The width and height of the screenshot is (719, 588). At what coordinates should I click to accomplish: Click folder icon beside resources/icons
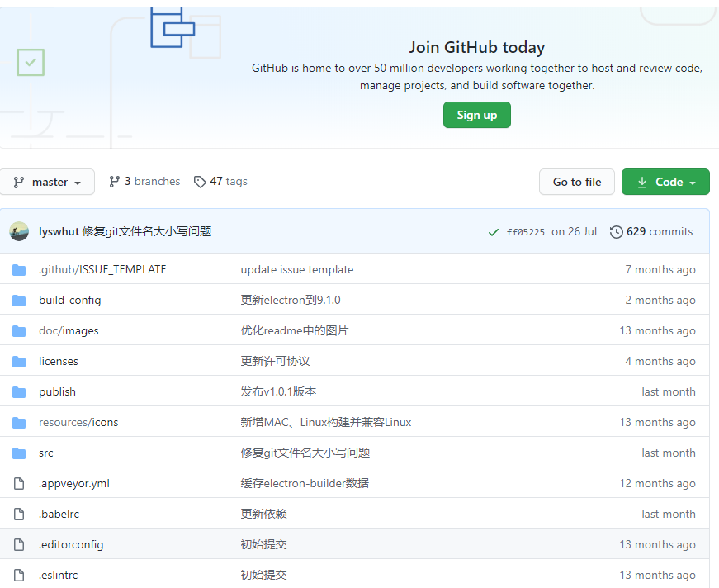[x=19, y=423]
